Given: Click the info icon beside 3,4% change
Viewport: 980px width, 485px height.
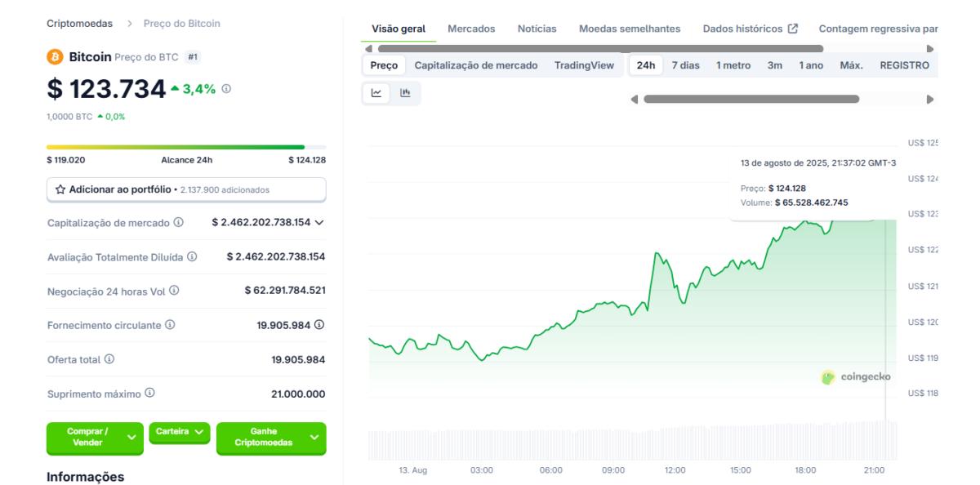Looking at the screenshot, I should tap(226, 89).
